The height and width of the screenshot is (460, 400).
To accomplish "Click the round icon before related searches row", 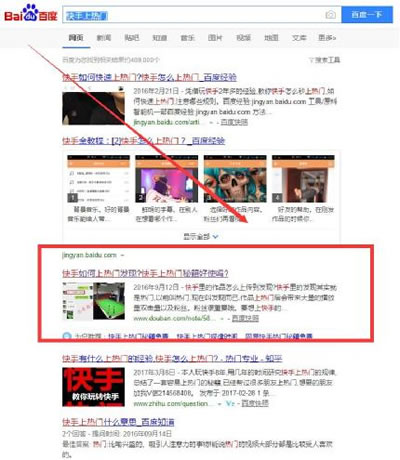I will (67, 336).
